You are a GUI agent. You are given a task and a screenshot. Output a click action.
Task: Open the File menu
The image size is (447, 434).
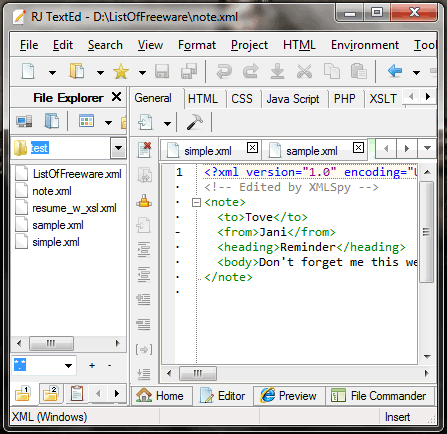coord(29,45)
